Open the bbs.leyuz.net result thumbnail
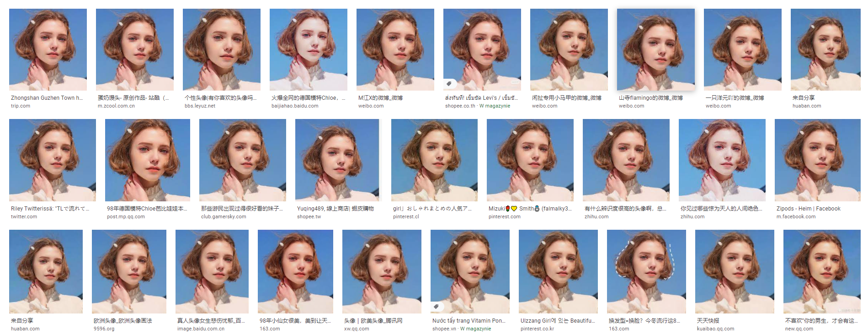The width and height of the screenshot is (868, 335). pos(222,49)
